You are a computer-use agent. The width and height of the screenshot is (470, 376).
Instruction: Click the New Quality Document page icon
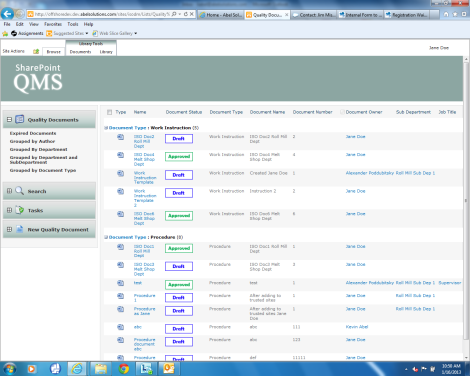(x=20, y=229)
